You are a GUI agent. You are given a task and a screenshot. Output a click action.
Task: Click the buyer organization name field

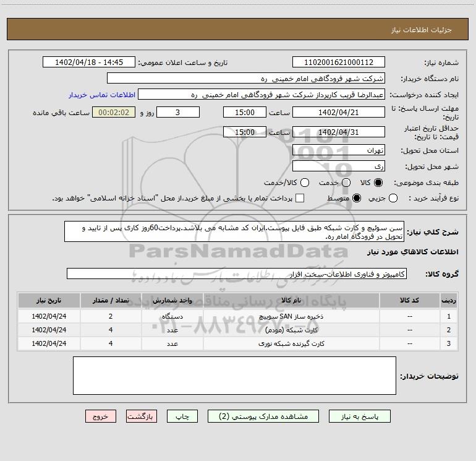coord(246,79)
